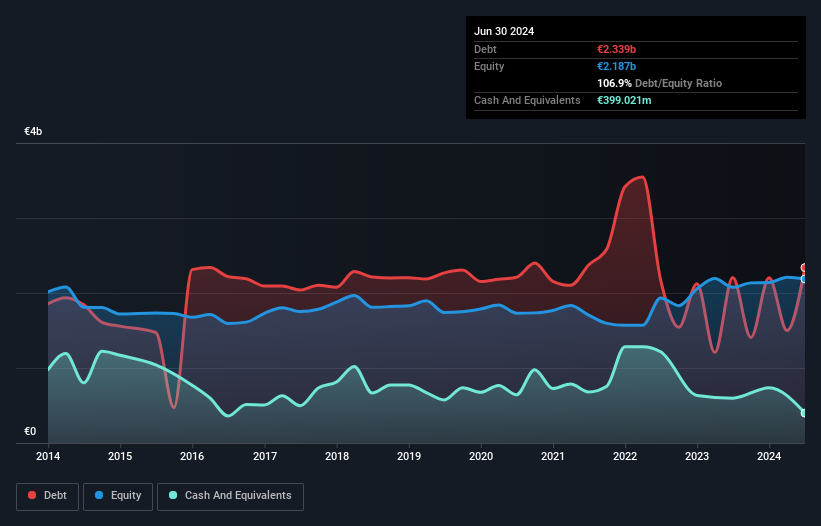Screen dimensions: 821x526
Task: Select the 2018 axis label
Action: click(x=337, y=456)
